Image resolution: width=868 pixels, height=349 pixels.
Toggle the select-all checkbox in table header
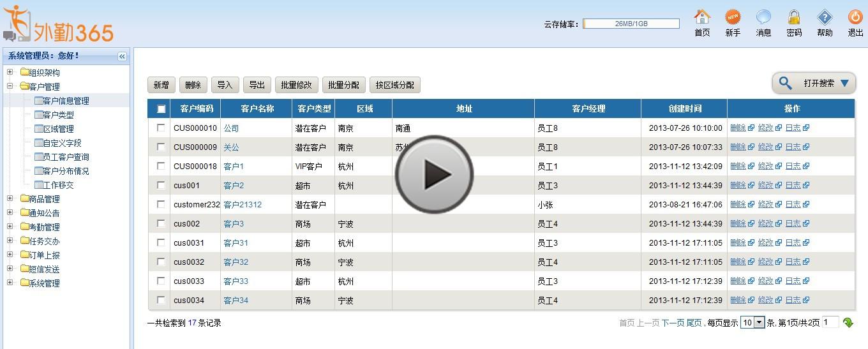[161, 109]
